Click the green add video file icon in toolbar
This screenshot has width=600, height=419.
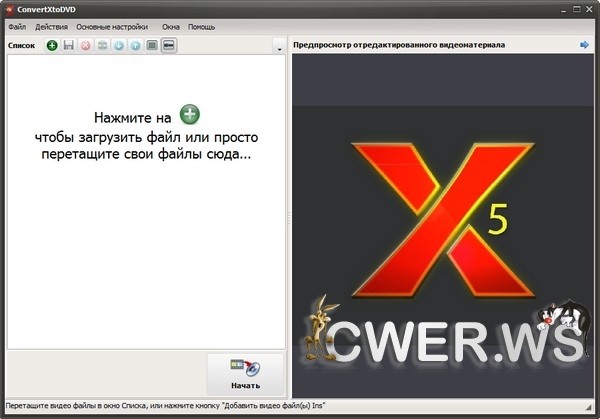(x=52, y=46)
